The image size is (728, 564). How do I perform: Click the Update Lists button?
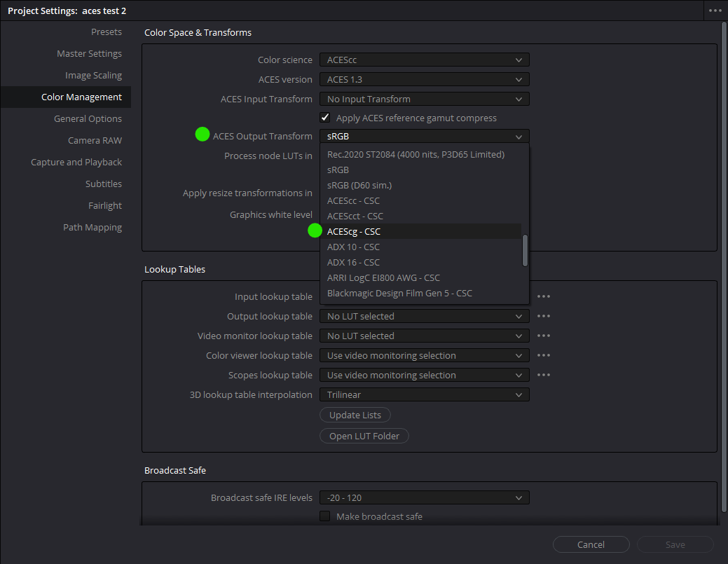(x=355, y=415)
